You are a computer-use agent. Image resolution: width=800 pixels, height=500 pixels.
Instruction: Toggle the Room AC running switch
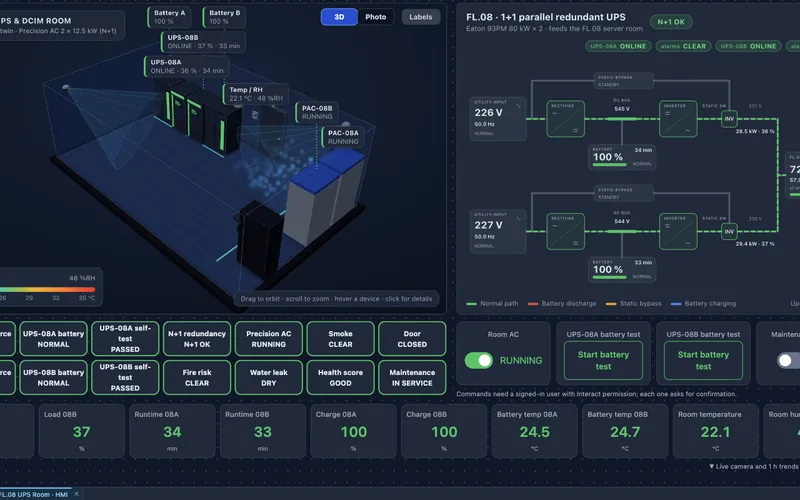(479, 361)
